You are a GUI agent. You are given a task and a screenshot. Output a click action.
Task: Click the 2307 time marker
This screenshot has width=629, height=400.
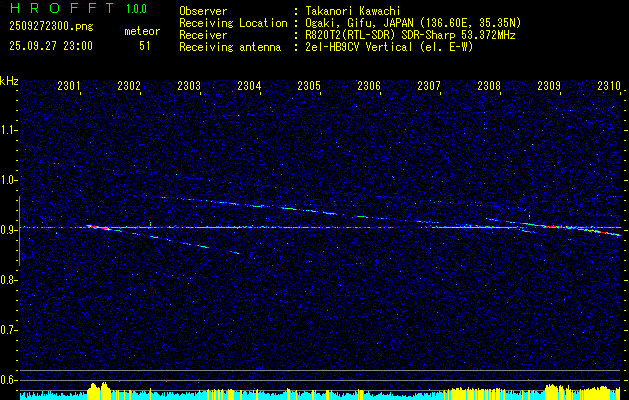coord(429,85)
